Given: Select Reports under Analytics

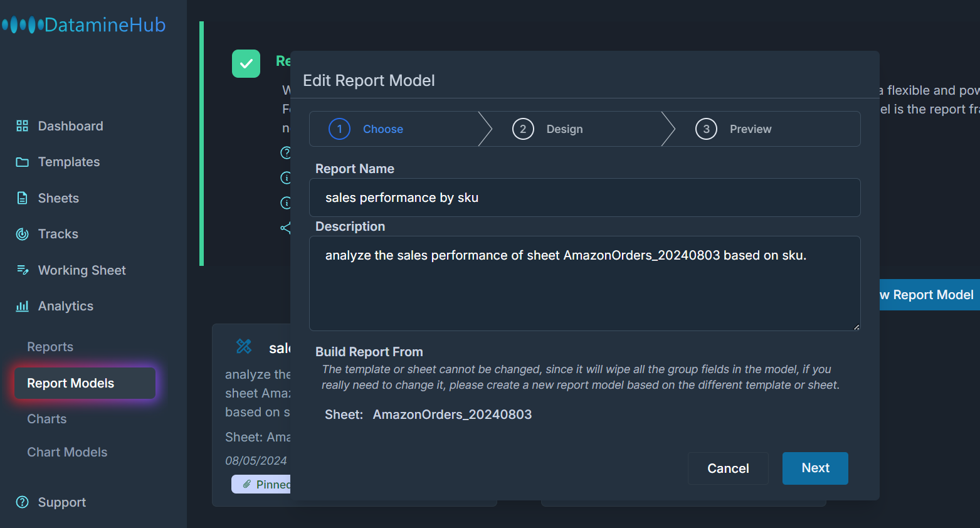Looking at the screenshot, I should 50,347.
